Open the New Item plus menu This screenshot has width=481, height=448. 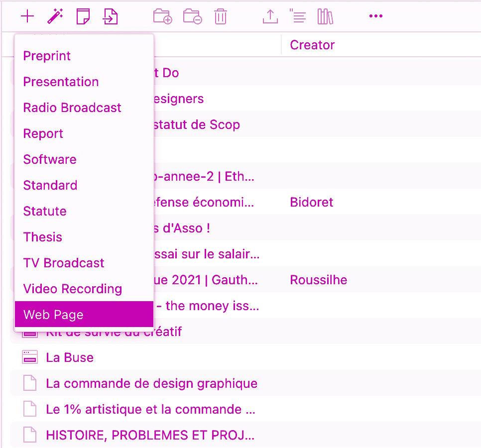pos(27,15)
